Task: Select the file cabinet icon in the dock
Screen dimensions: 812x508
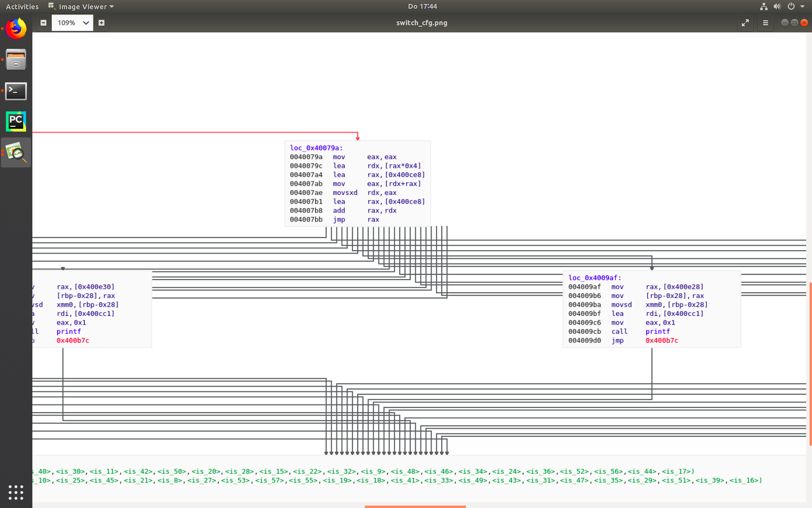Action: (x=16, y=59)
